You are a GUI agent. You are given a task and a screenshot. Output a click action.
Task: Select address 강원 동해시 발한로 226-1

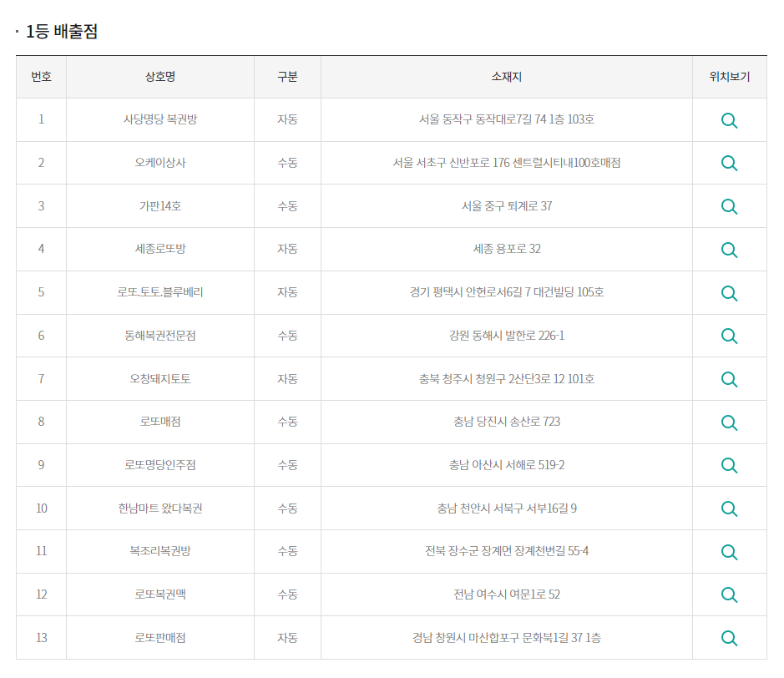(507, 336)
